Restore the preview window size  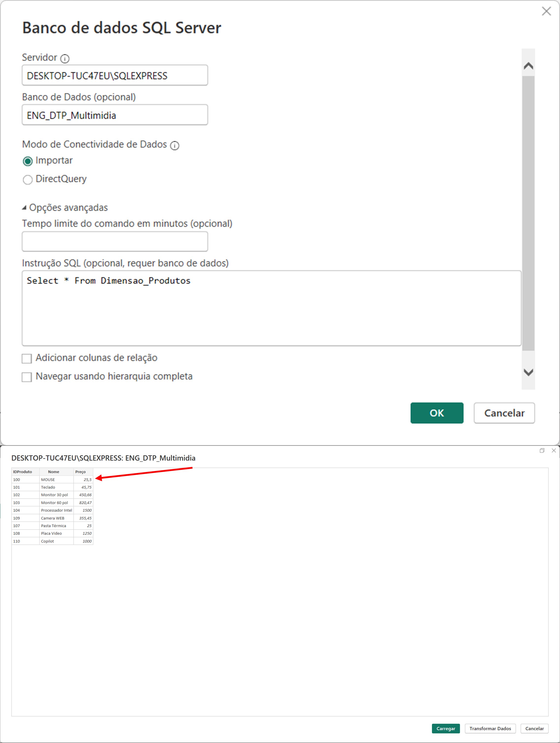point(542,450)
